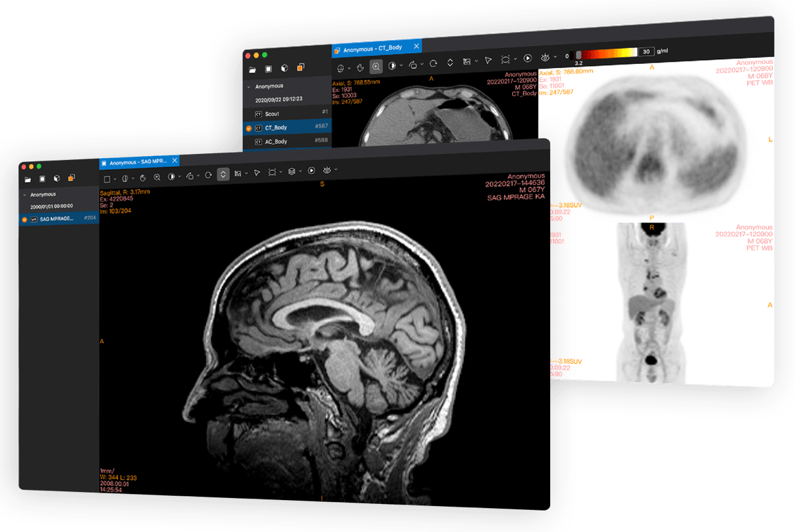Click the orientation globe tool in CT_Body toolbar
795x532 pixels.
pos(340,69)
